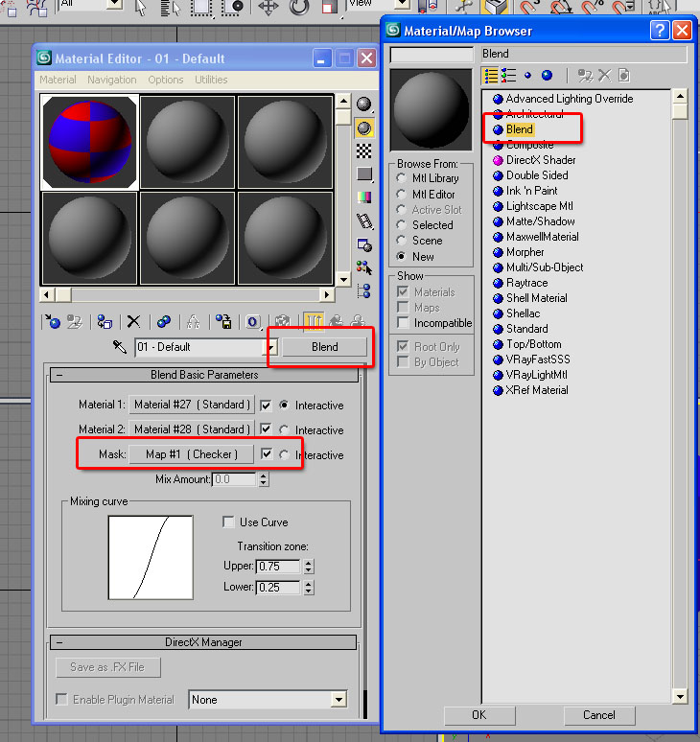Select Multi/Sub-Object in the material list

point(545,267)
